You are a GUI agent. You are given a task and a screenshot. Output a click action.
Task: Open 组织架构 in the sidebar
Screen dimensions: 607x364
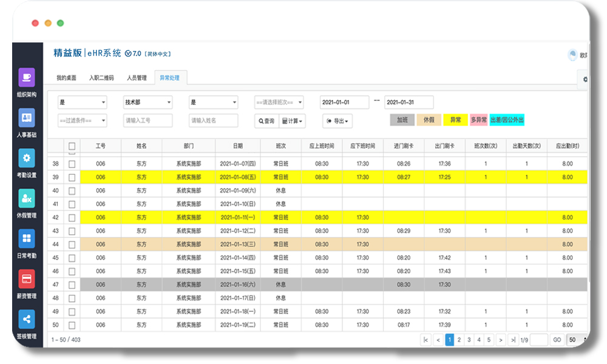[x=27, y=78]
